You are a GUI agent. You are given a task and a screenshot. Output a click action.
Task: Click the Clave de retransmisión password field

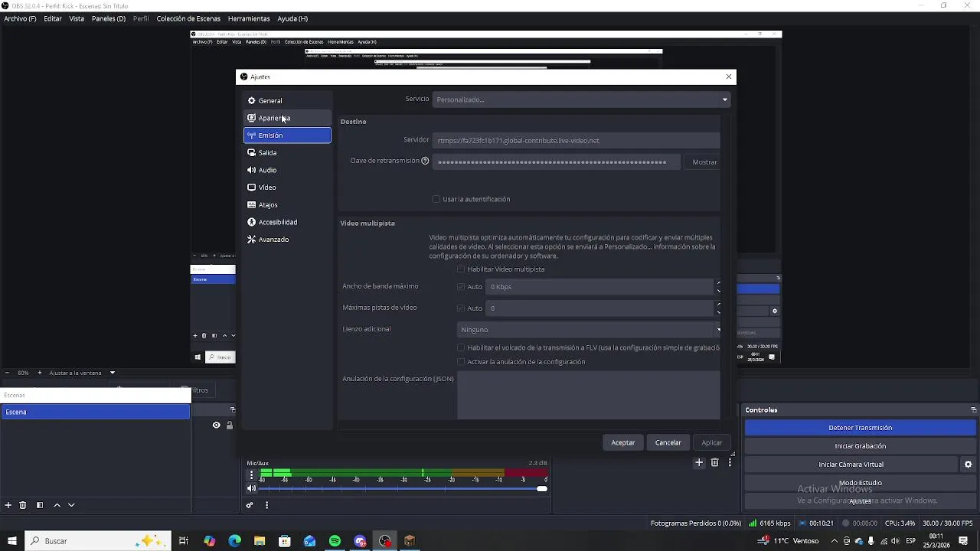(556, 162)
